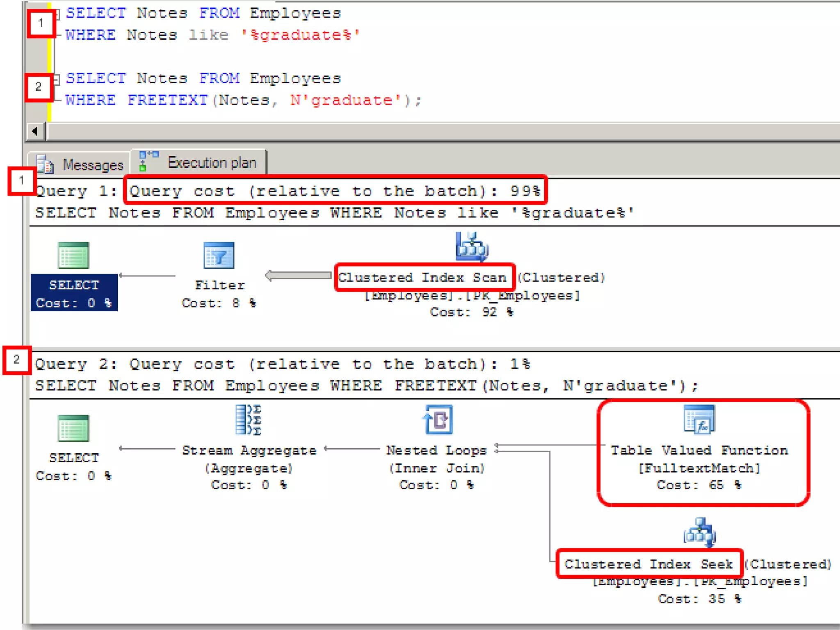Screen dimensions: 840x630
Task: Click the Clustered Index Scan operator icon
Action: tap(472, 247)
